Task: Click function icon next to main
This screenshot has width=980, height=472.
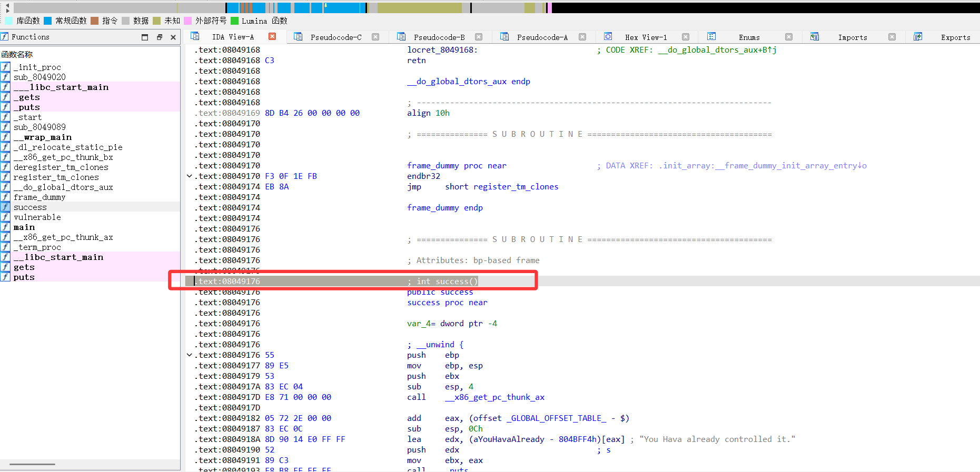Action: point(5,227)
